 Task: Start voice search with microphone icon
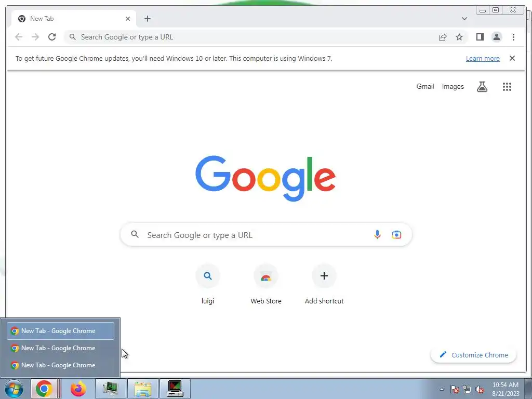point(377,235)
